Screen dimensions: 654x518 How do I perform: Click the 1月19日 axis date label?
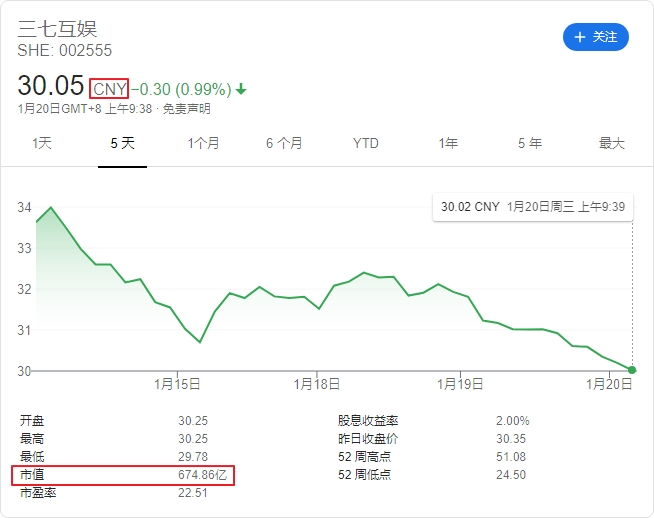(460, 384)
